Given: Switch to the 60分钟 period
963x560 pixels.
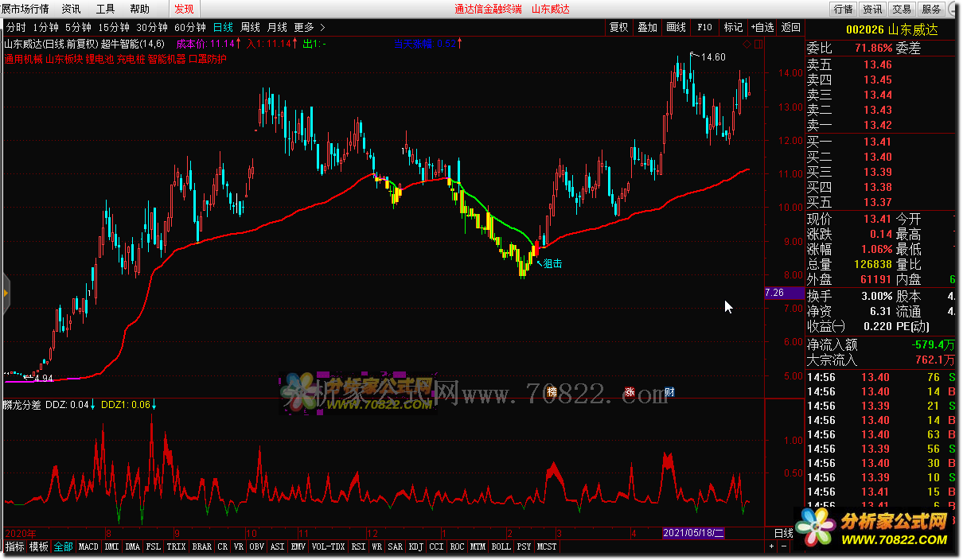Looking at the screenshot, I should pos(190,27).
